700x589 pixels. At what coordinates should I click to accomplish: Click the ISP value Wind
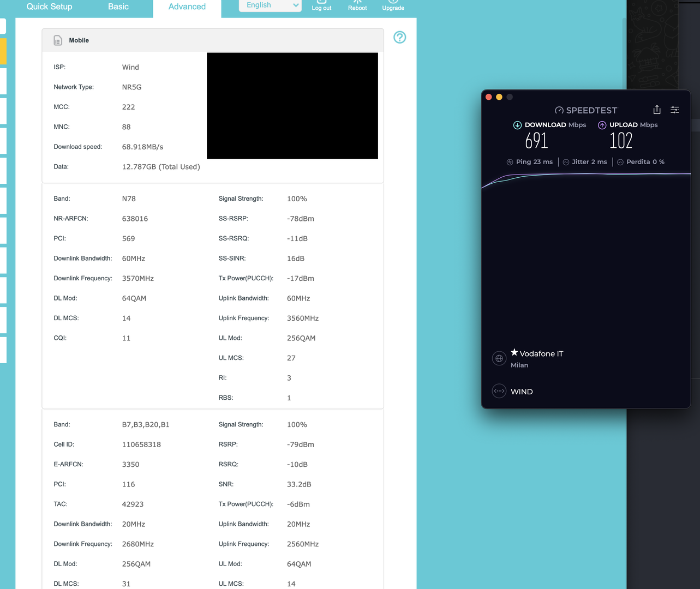[130, 67]
